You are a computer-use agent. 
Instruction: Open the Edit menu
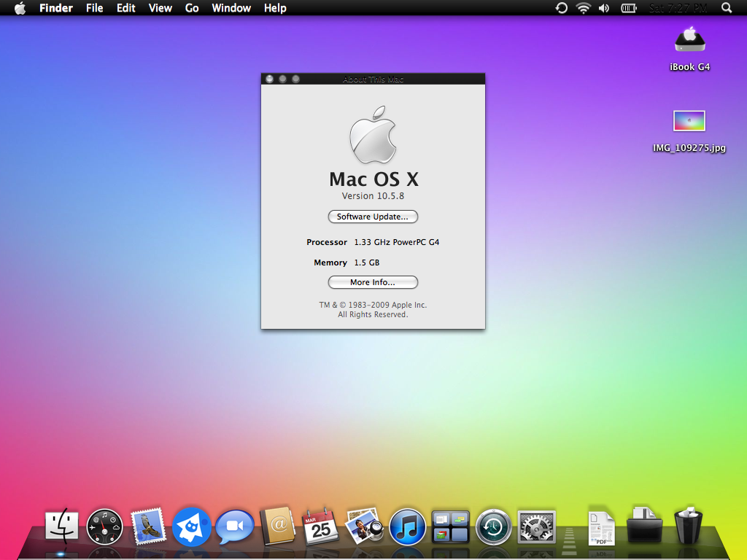pyautogui.click(x=125, y=8)
